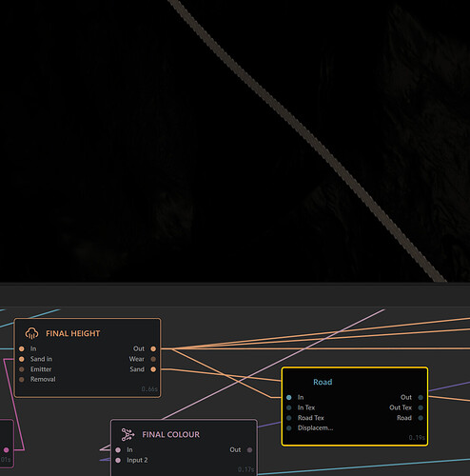The height and width of the screenshot is (476, 470).
Task: Click the Wear output port of FINAL HEIGHT
Action: tap(153, 359)
